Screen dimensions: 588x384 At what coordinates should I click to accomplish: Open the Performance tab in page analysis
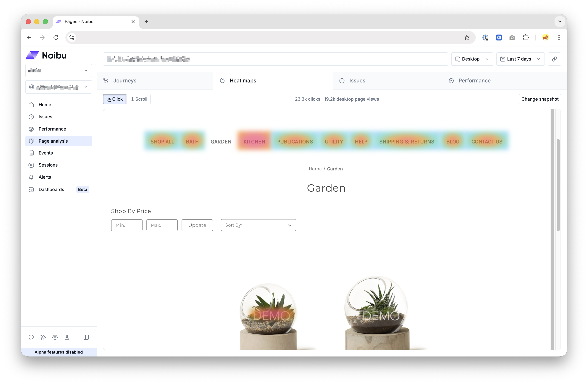pos(474,81)
